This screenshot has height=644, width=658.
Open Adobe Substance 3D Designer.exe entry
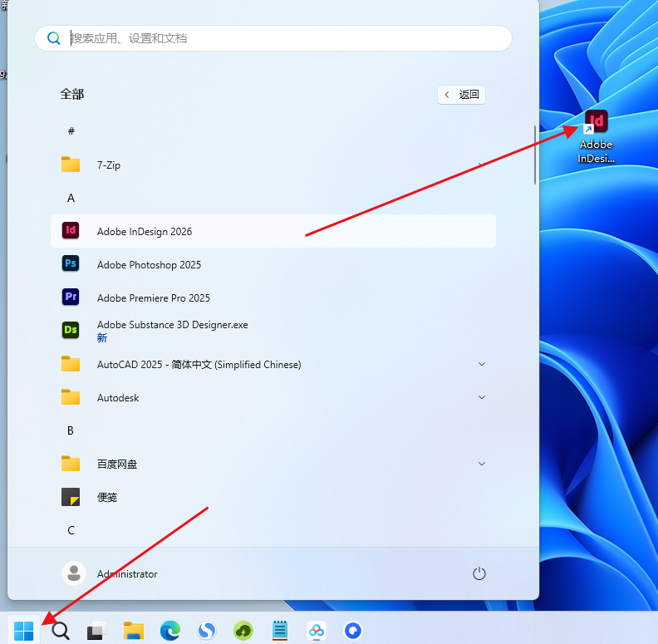[273, 331]
